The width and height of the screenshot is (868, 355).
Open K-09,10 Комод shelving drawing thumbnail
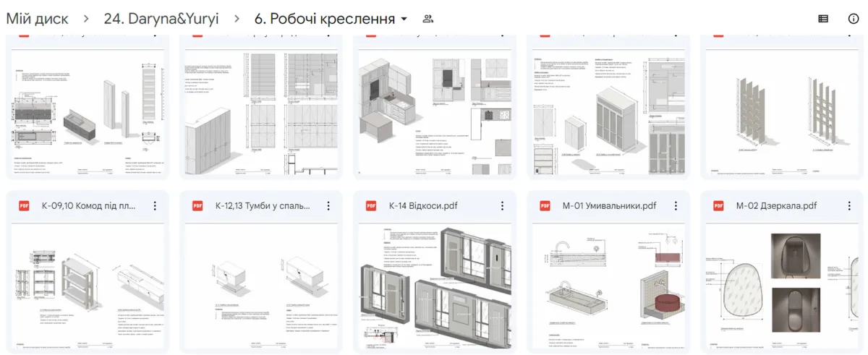click(88, 287)
